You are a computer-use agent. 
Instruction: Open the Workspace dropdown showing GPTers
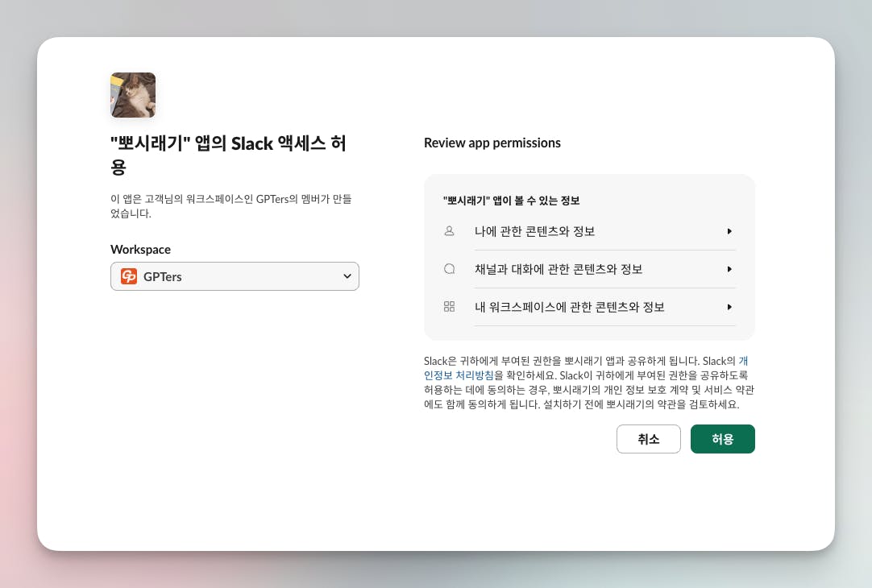pyautogui.click(x=235, y=276)
